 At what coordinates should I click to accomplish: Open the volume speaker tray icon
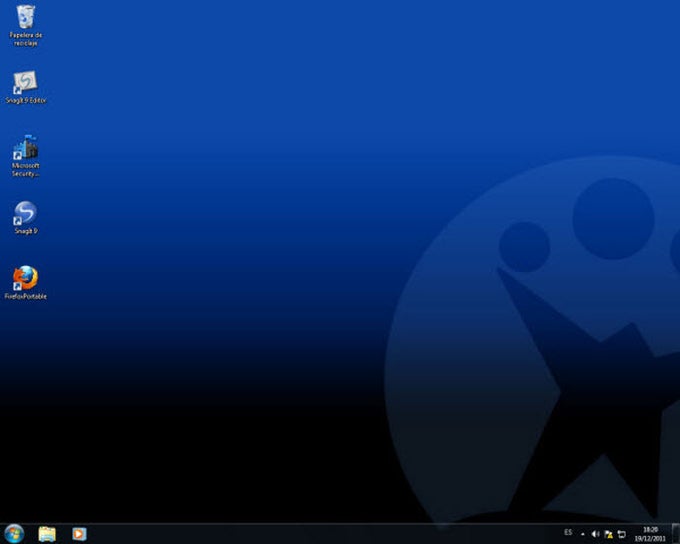(595, 534)
